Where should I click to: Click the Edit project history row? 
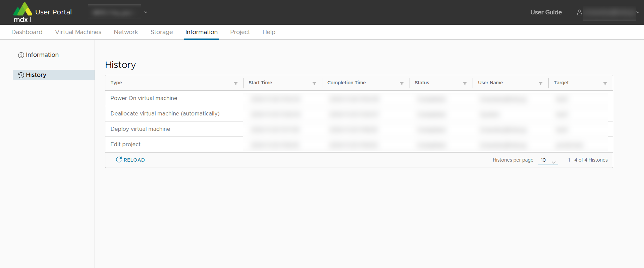[x=125, y=144]
